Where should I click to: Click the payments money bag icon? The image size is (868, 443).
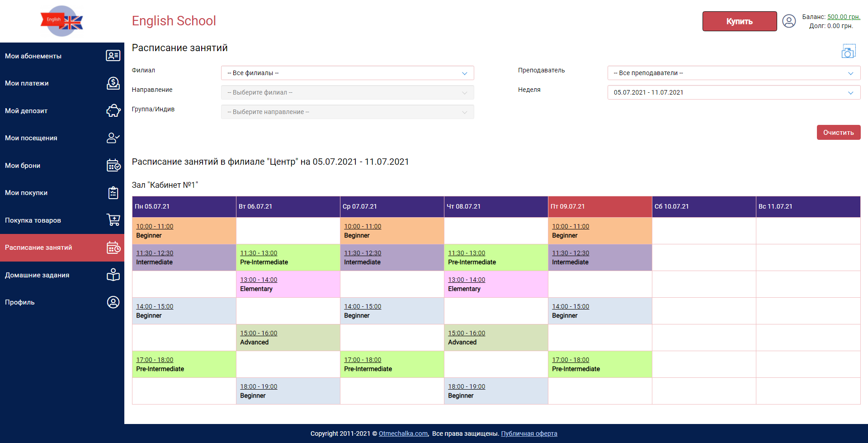pos(113,83)
